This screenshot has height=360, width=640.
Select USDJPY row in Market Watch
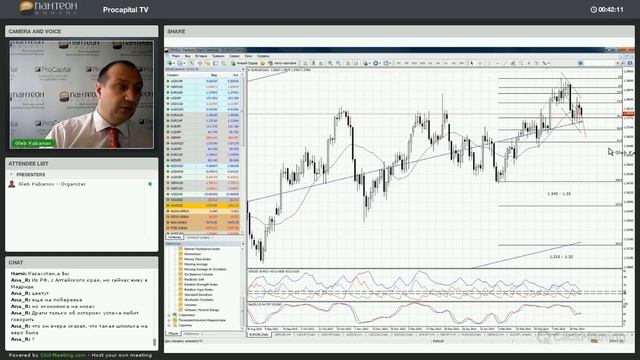(x=203, y=98)
